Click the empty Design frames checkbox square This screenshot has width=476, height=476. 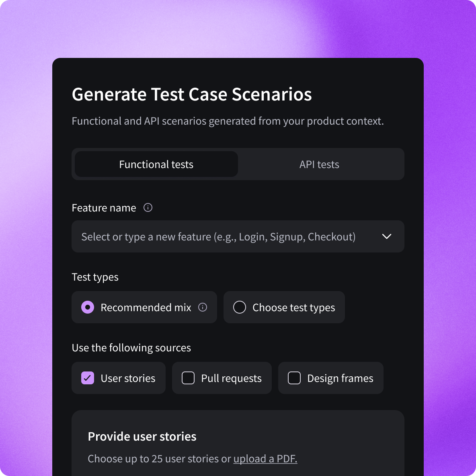294,378
